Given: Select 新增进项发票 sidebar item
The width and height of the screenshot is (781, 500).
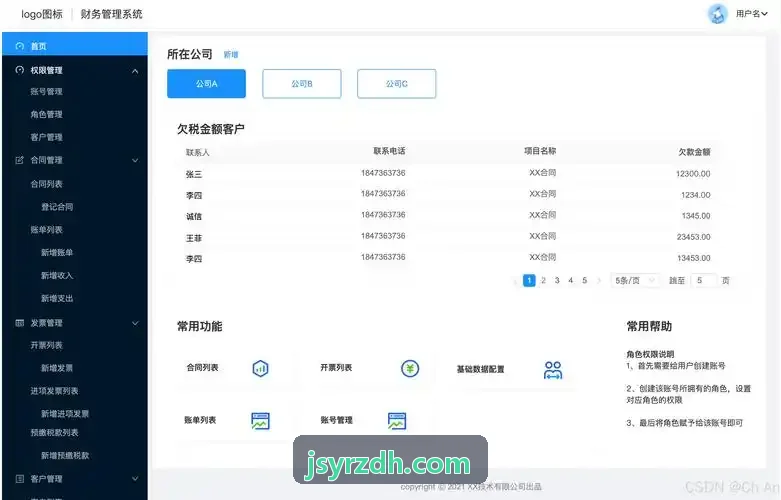Looking at the screenshot, I should 65,414.
